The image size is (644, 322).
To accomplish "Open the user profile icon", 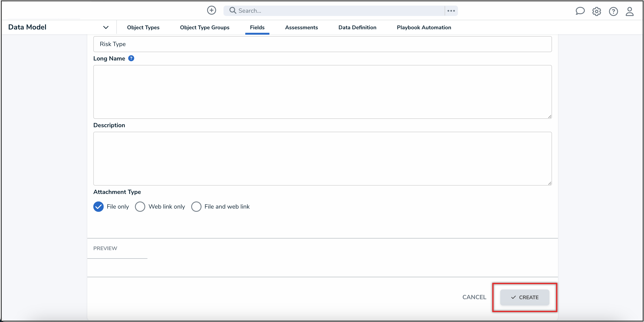I will (630, 11).
